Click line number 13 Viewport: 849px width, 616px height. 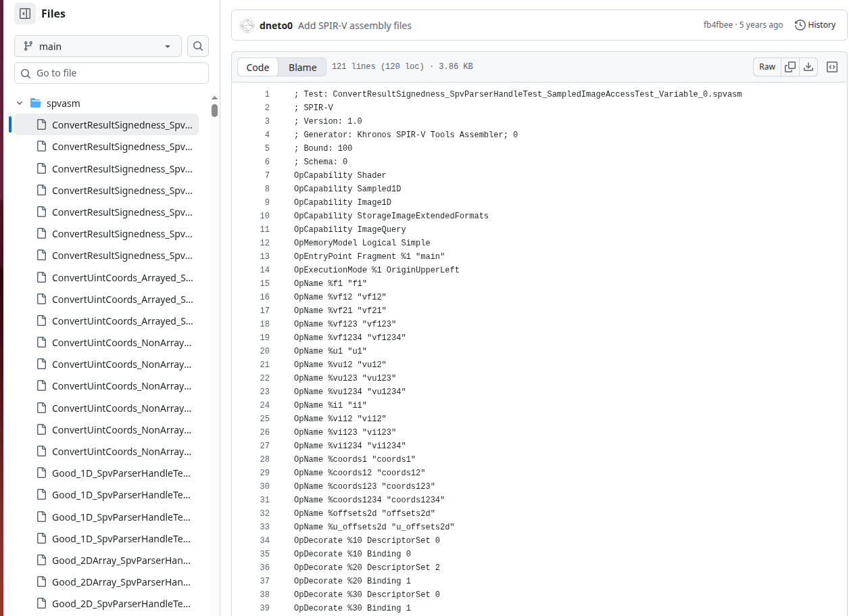click(x=264, y=256)
